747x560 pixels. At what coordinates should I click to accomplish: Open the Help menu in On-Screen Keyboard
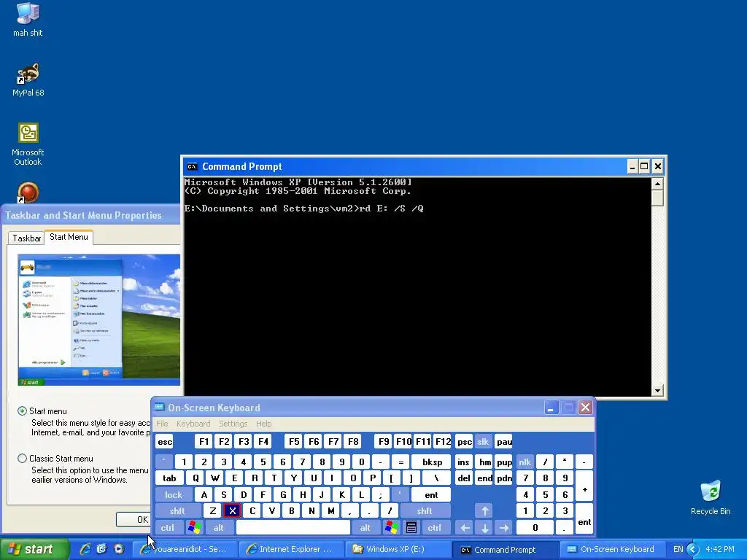pyautogui.click(x=263, y=424)
